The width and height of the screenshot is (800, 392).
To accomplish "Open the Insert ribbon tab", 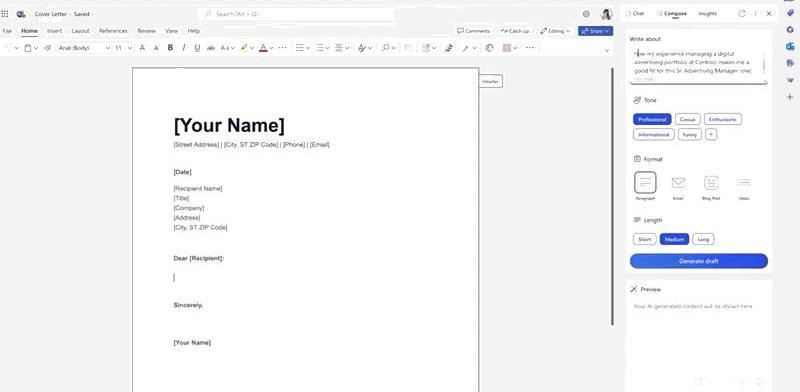I will [55, 31].
